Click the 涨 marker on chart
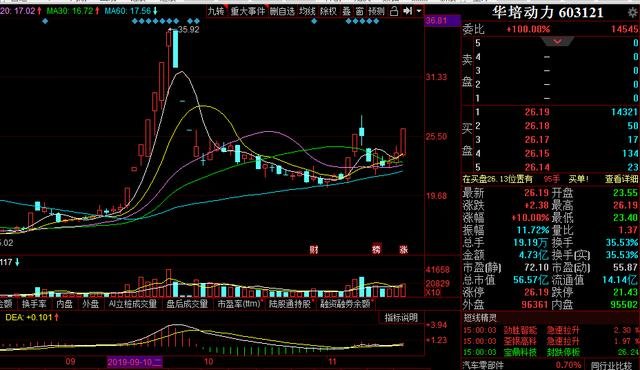The image size is (640, 370). coord(404,249)
